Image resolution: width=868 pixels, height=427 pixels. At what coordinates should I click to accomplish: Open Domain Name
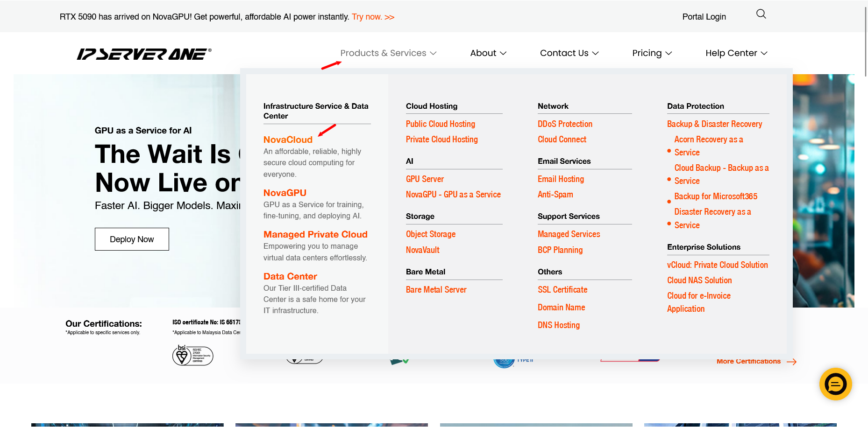click(x=562, y=307)
